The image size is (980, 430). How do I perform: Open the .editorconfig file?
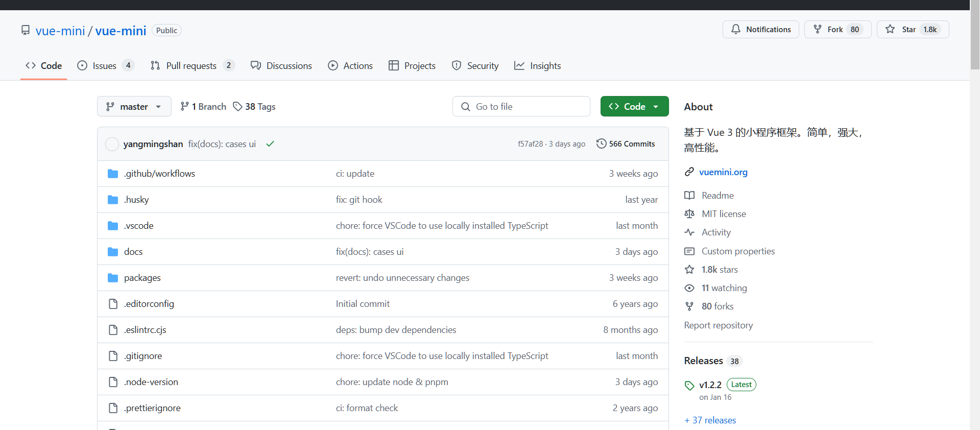(x=149, y=304)
